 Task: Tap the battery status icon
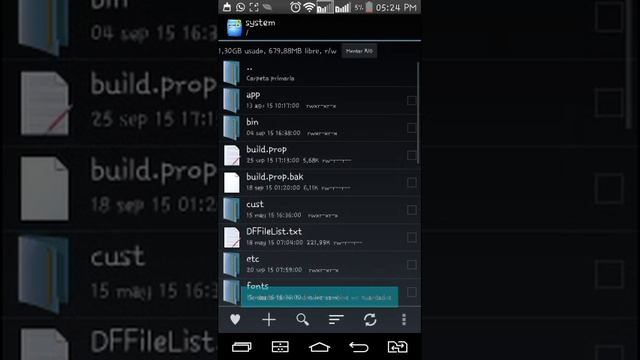coord(369,7)
